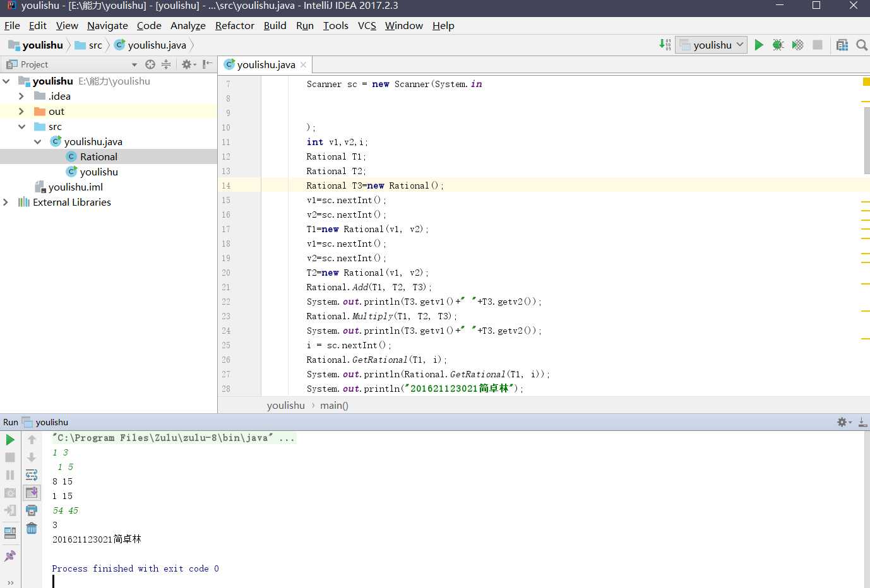Expand External Libraries node
Screen dimensions: 870x588
point(6,202)
